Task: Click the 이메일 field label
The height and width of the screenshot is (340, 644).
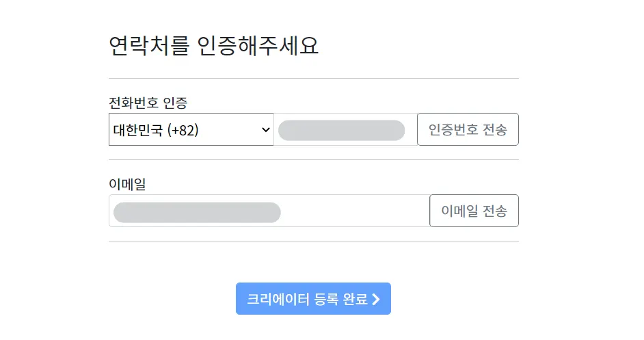Action: click(x=128, y=184)
